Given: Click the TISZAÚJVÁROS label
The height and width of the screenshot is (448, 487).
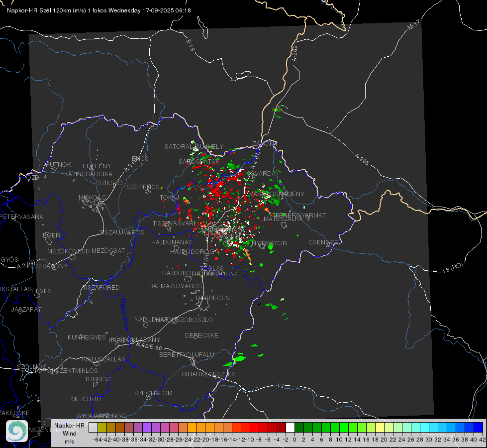Looking at the screenshot, I should [x=122, y=232].
